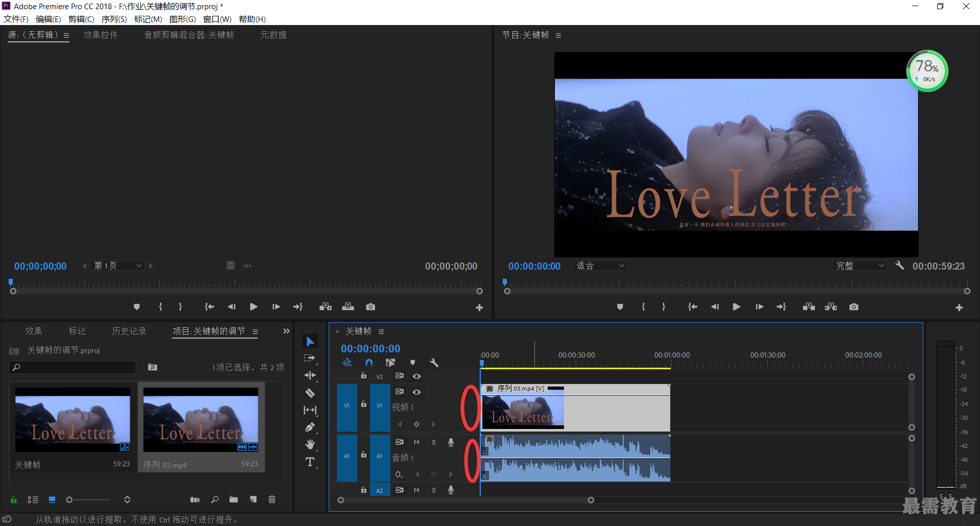Open source panel menu
Image resolution: width=980 pixels, height=526 pixels.
click(66, 35)
